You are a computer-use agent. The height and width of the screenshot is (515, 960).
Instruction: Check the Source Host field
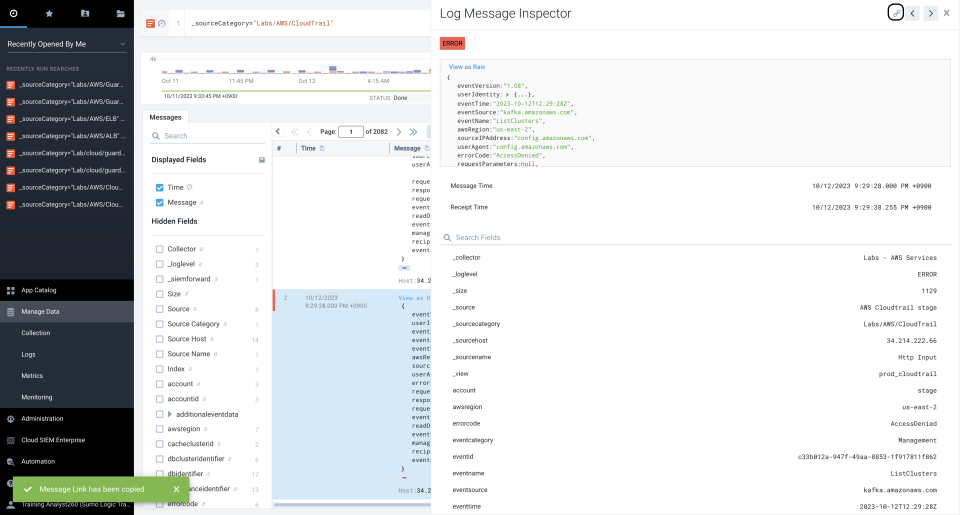point(160,339)
